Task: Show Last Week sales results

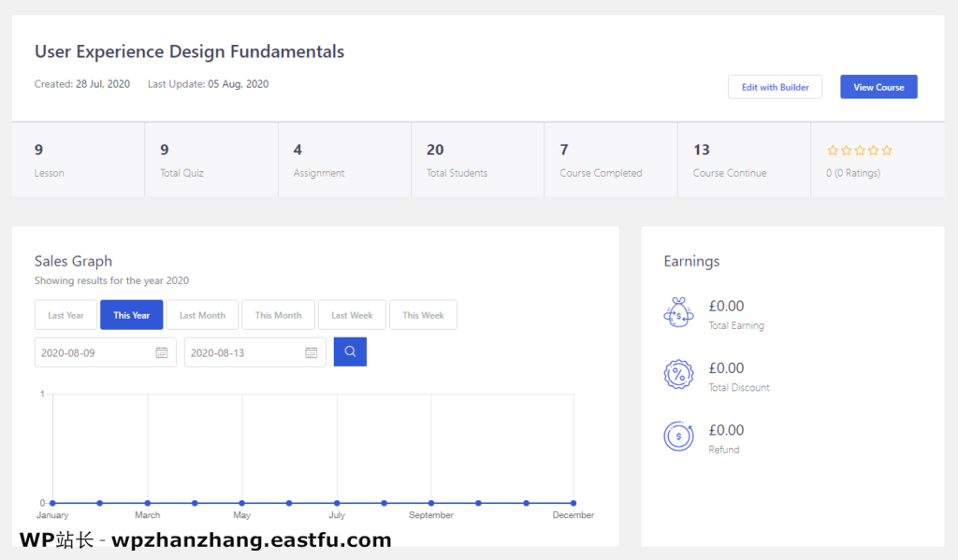Action: tap(352, 315)
